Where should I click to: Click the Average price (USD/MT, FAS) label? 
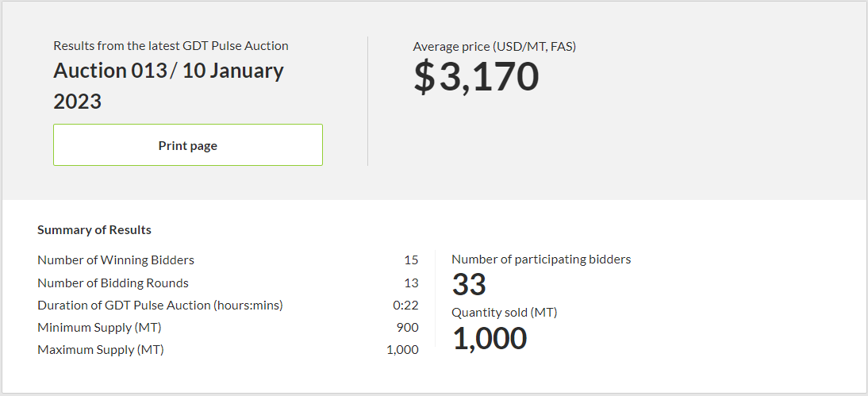coord(494,47)
